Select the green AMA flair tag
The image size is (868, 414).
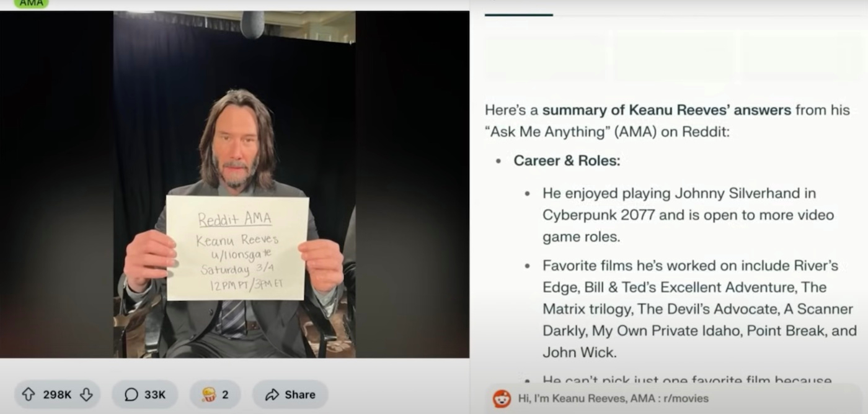point(31,3)
